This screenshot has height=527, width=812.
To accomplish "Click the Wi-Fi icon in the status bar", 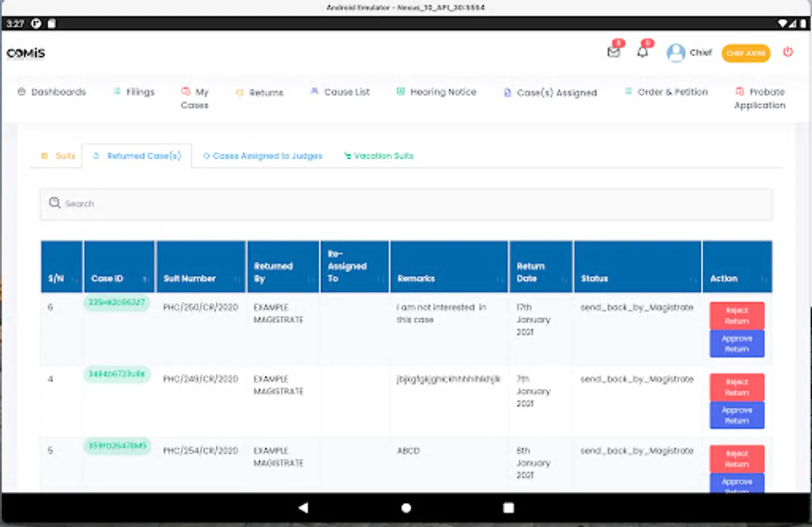I will 783,23.
